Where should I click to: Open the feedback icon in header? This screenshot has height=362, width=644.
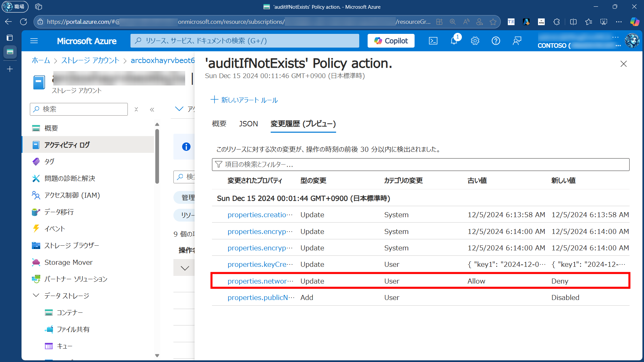tap(517, 41)
